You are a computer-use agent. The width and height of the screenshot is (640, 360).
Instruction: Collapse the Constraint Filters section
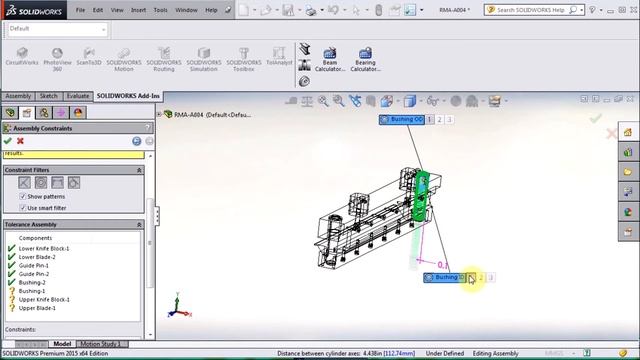point(139,170)
